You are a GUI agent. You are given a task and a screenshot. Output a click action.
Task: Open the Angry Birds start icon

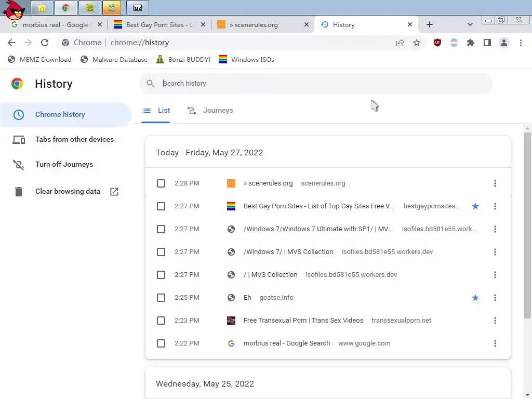pos(14,9)
